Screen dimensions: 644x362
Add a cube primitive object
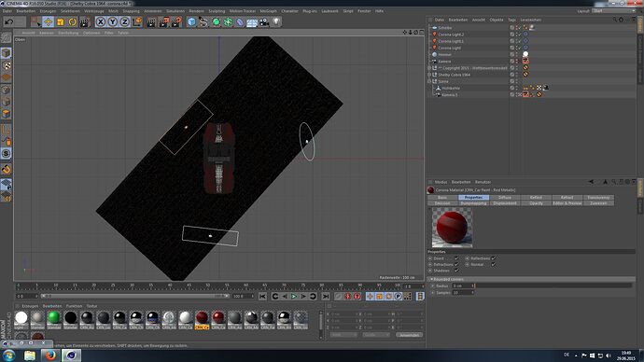click(x=191, y=21)
